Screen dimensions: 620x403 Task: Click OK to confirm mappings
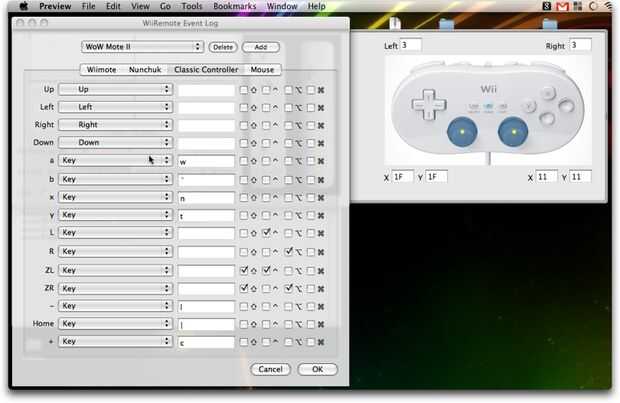coord(318,369)
